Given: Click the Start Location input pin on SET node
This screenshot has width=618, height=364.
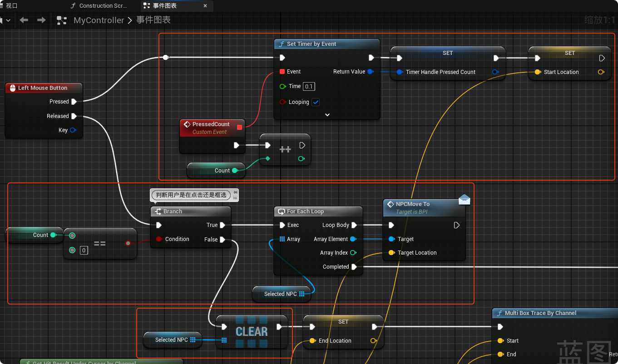Looking at the screenshot, I should pyautogui.click(x=538, y=72).
